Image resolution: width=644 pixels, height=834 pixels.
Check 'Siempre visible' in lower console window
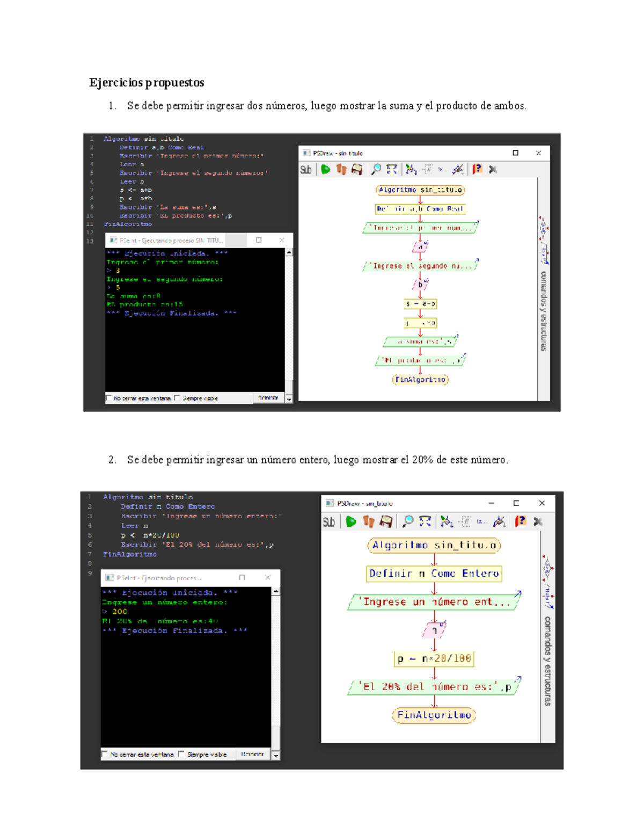pos(181,755)
